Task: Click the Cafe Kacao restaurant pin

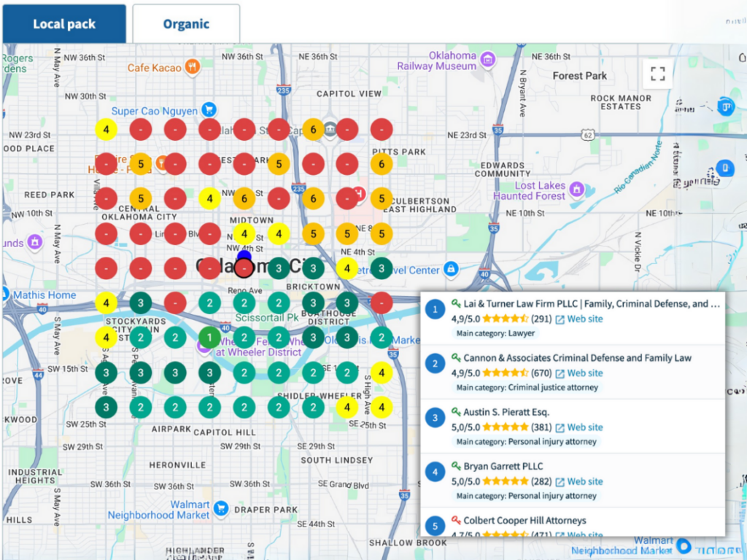Action: 193,67
